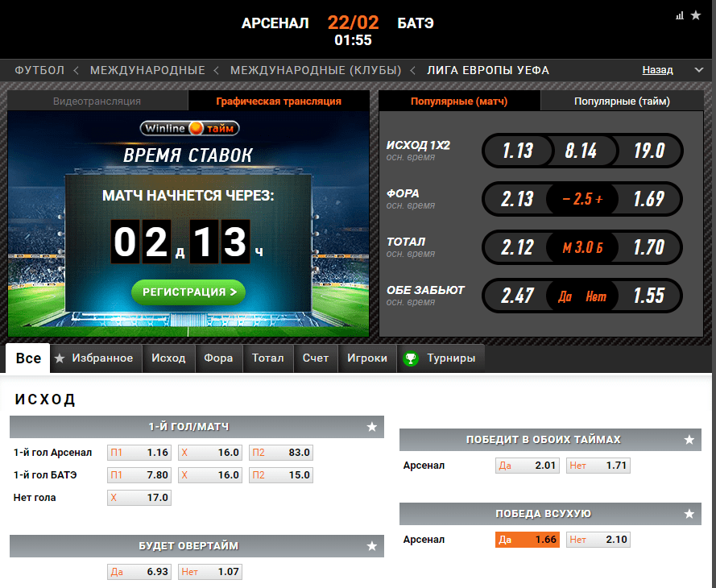Star the Победа всухую market

point(689,514)
